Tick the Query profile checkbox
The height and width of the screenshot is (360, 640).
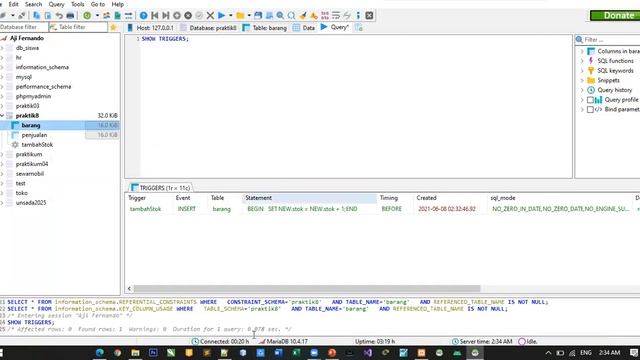[590, 100]
